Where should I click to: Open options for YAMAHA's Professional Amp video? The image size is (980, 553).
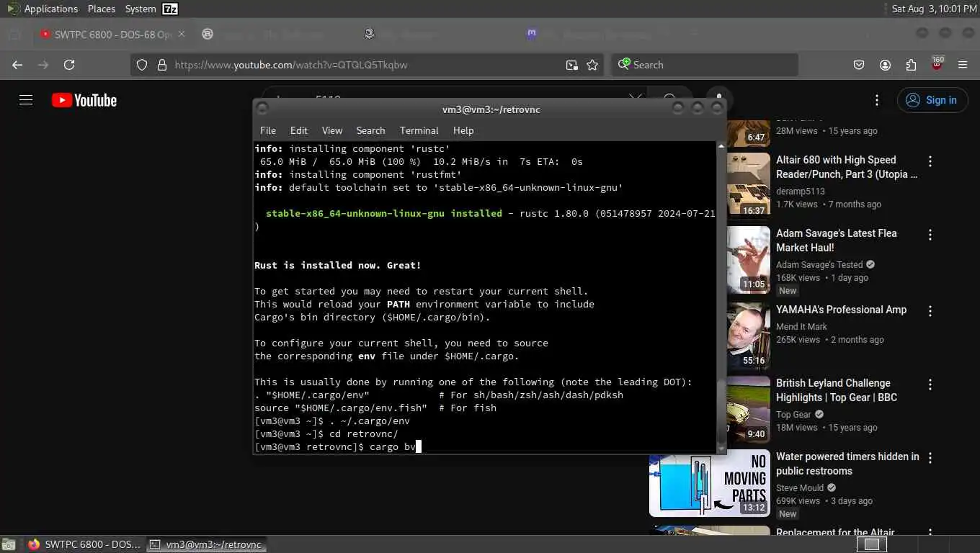click(x=930, y=311)
